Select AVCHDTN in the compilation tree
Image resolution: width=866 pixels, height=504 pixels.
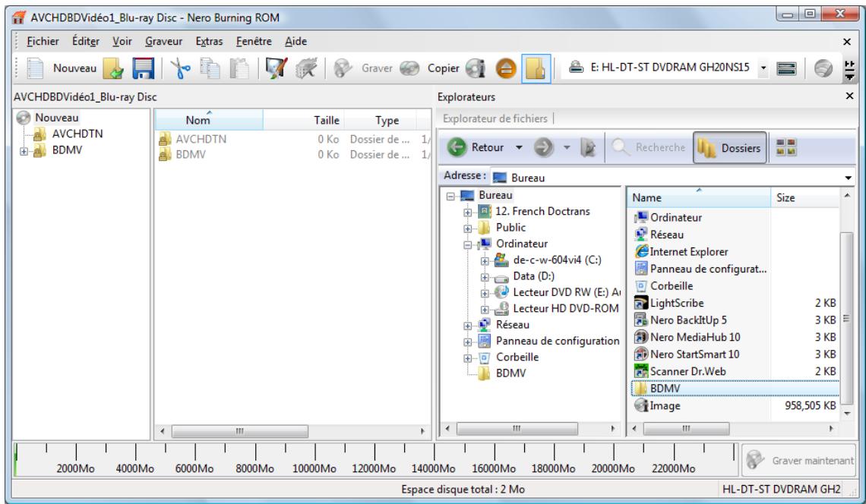(x=77, y=134)
